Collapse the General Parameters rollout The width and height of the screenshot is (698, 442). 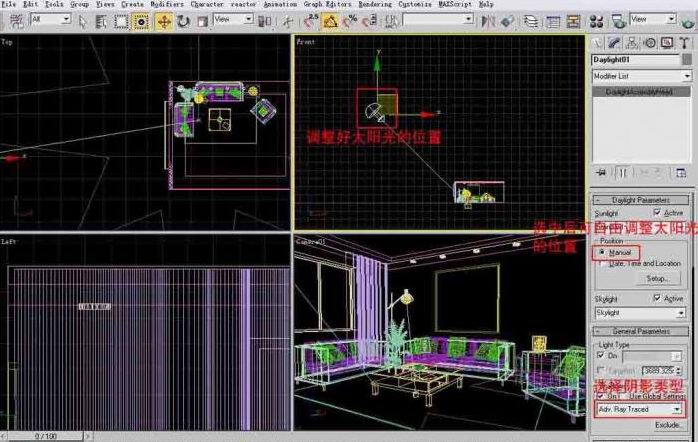(641, 331)
